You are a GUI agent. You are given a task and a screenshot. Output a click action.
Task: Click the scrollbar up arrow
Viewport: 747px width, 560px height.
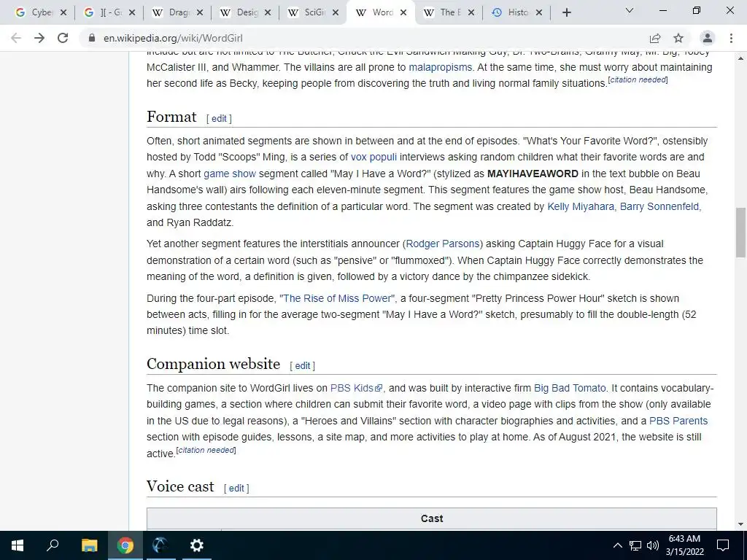click(741, 58)
